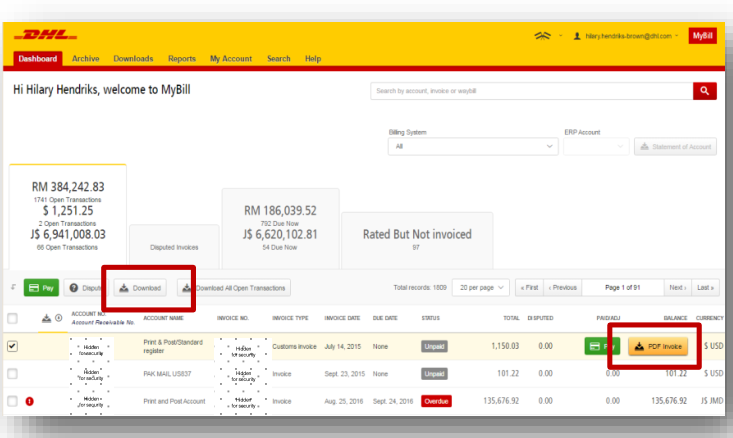Click the green Pay toolbar button

(41, 288)
